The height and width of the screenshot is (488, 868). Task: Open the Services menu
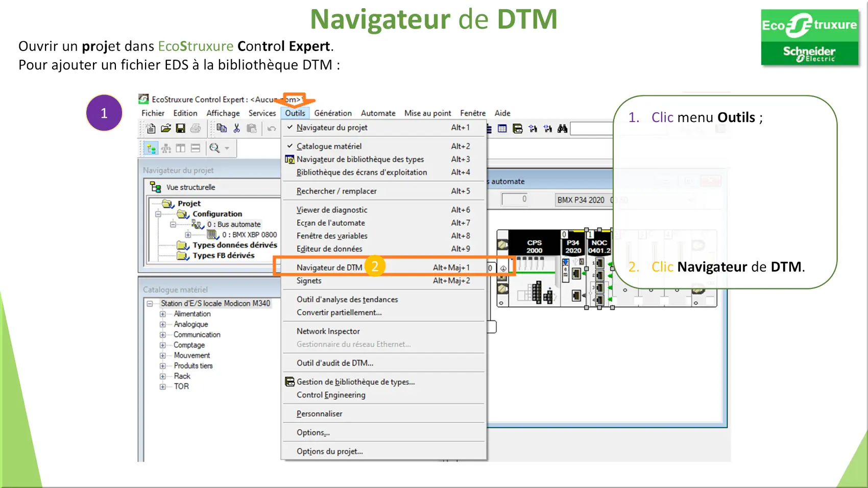(262, 113)
